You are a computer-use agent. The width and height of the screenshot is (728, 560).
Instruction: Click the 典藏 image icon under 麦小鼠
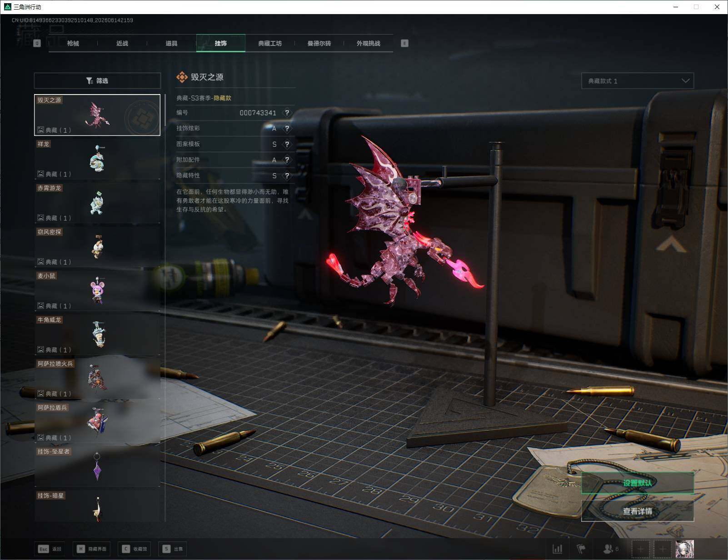40,306
